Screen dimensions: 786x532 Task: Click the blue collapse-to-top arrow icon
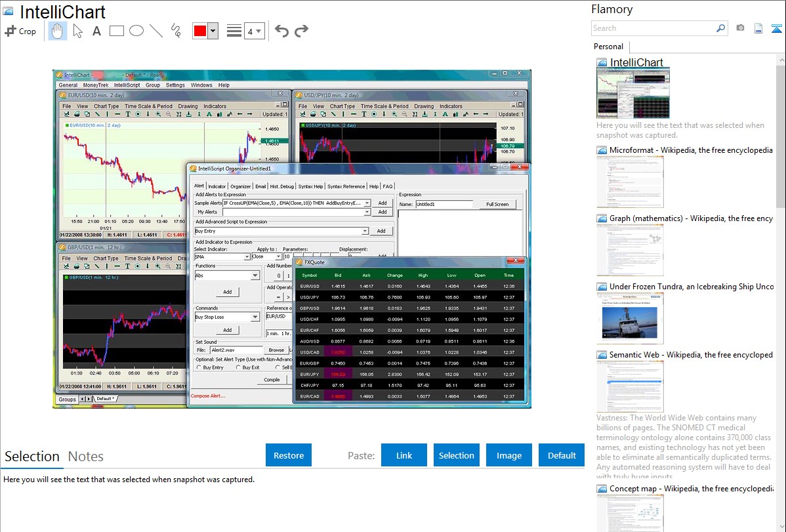click(776, 29)
